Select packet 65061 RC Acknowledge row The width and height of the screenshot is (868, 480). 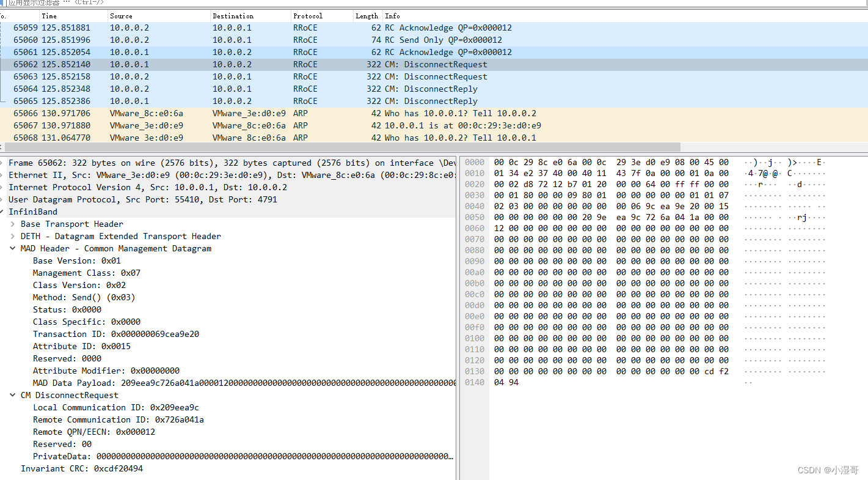434,52
